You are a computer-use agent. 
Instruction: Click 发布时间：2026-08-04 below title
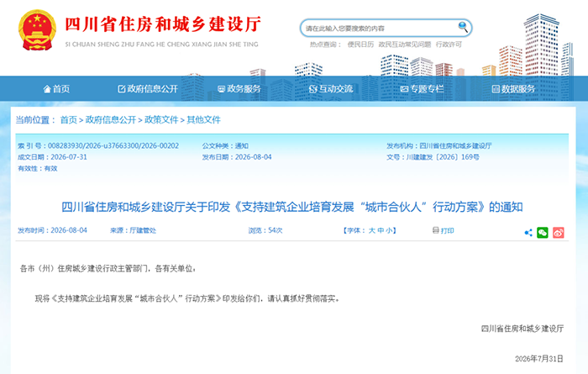tap(52, 230)
